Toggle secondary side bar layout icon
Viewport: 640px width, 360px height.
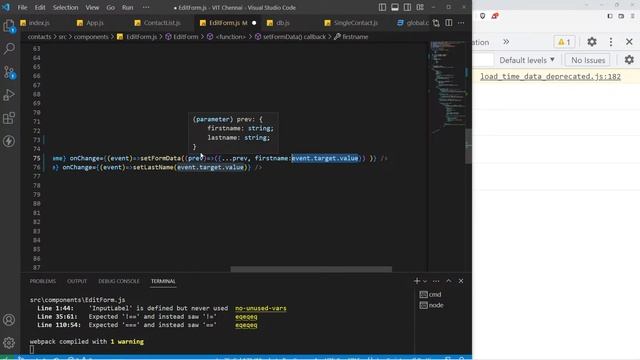coord(407,7)
